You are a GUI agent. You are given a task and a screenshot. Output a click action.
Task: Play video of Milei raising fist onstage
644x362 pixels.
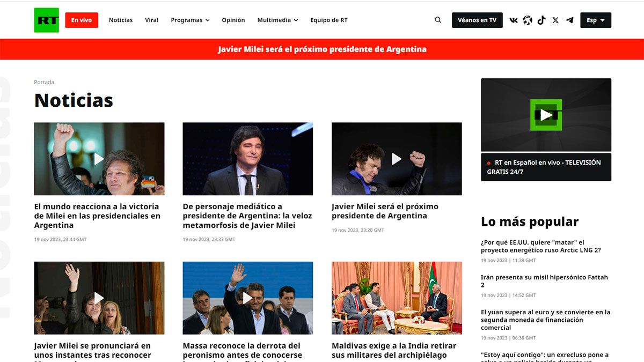(x=397, y=159)
